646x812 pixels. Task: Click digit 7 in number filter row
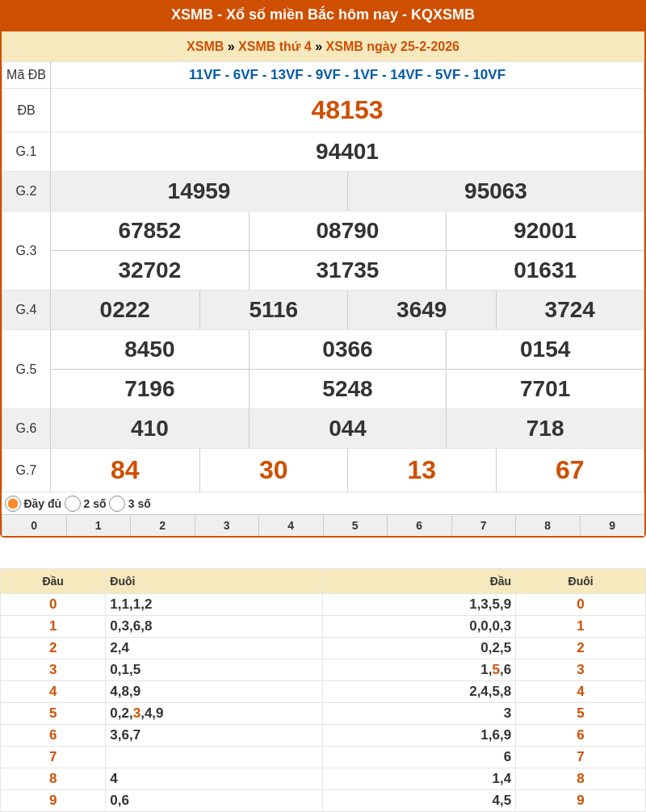pyautogui.click(x=484, y=525)
